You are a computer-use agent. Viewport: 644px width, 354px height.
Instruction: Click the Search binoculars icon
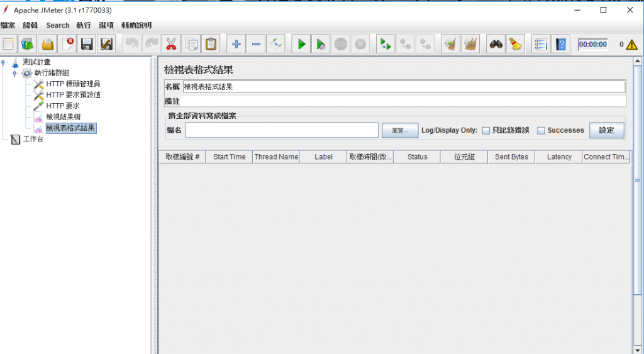pos(496,44)
